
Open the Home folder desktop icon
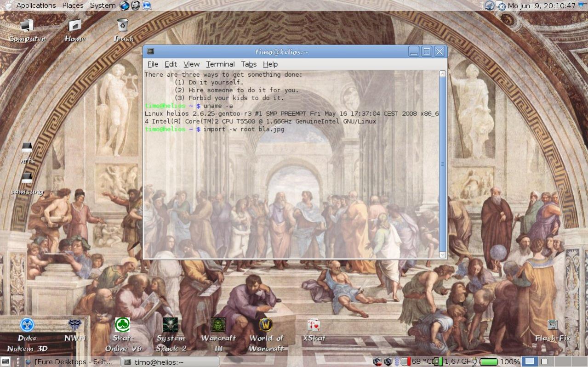[x=75, y=31]
